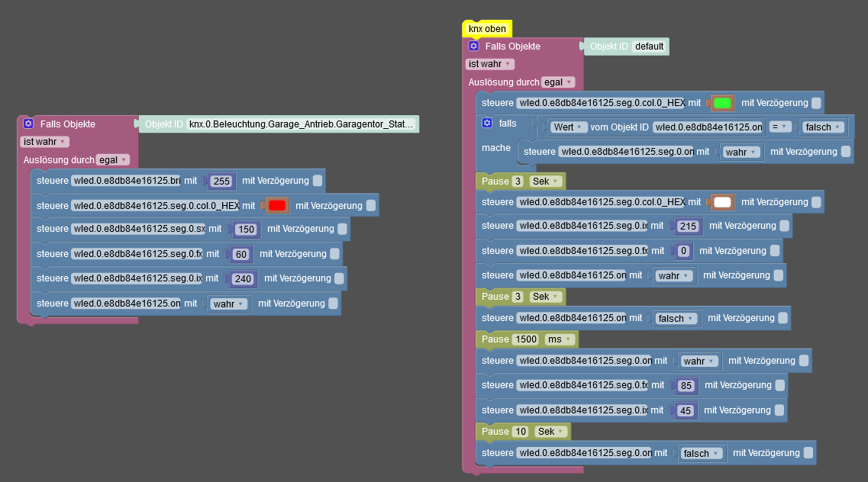The width and height of the screenshot is (868, 482).
Task: Open 'wahr' dropdown on left .on row
Action: (228, 304)
